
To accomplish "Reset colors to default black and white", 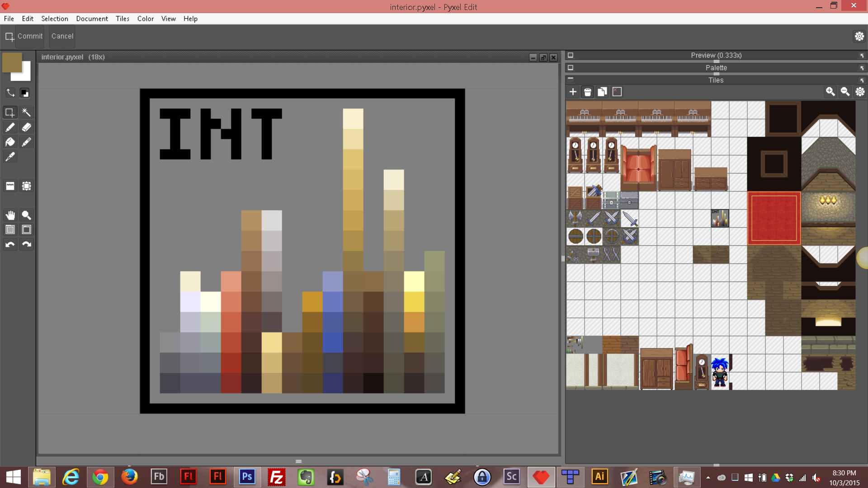I will pos(25,93).
